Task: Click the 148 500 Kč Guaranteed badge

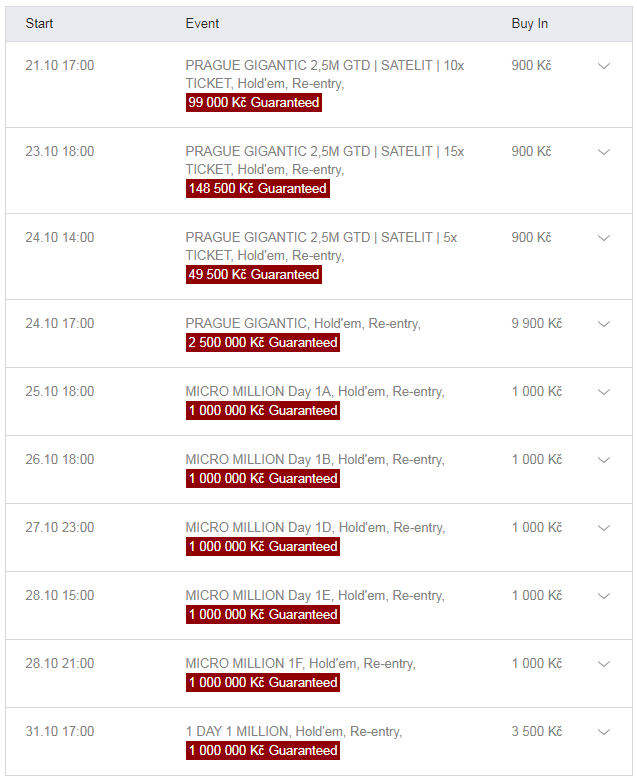Action: click(257, 189)
